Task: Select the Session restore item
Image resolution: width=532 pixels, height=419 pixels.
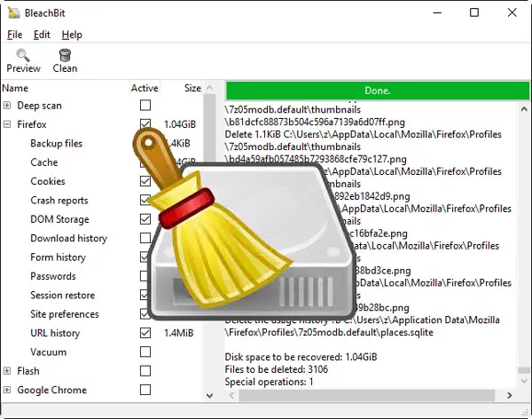Action: 63,296
